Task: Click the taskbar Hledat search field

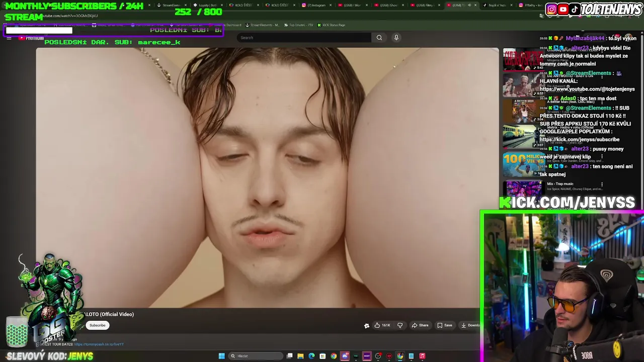Action: click(255, 356)
